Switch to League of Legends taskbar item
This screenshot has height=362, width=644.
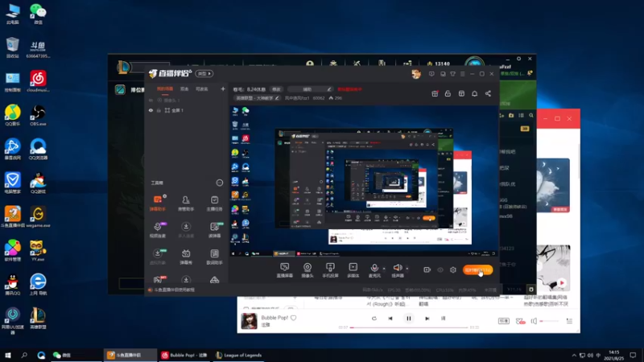click(239, 355)
